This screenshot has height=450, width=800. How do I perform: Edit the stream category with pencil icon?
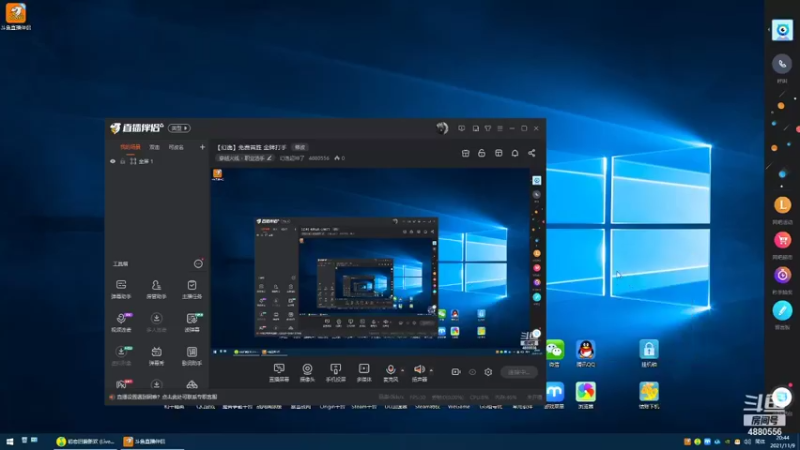pyautogui.click(x=269, y=158)
